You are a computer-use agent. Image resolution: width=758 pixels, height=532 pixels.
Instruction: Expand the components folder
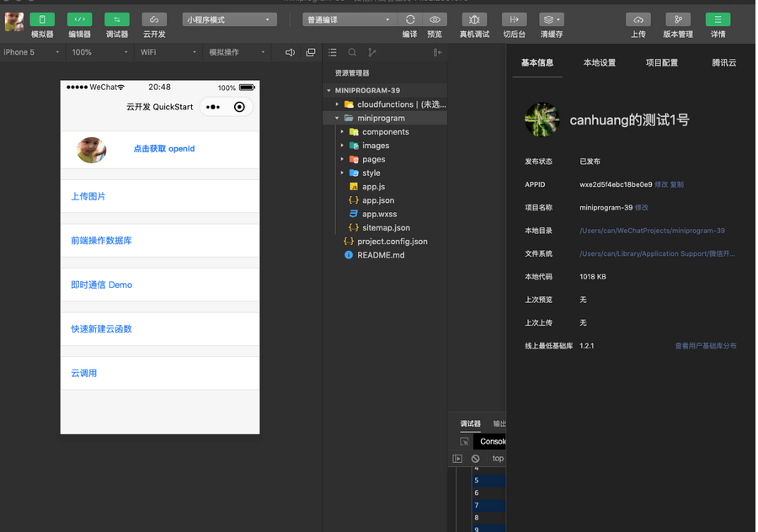point(385,132)
